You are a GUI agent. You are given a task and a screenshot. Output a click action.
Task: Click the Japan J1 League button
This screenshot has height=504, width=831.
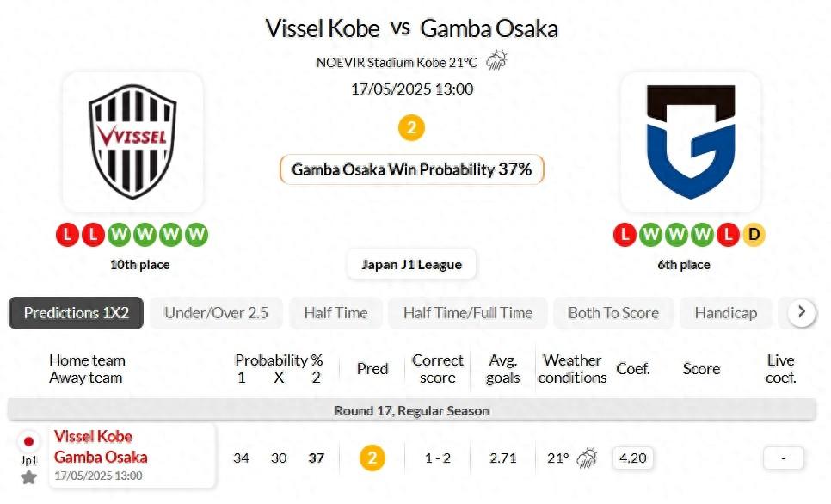[x=411, y=265]
